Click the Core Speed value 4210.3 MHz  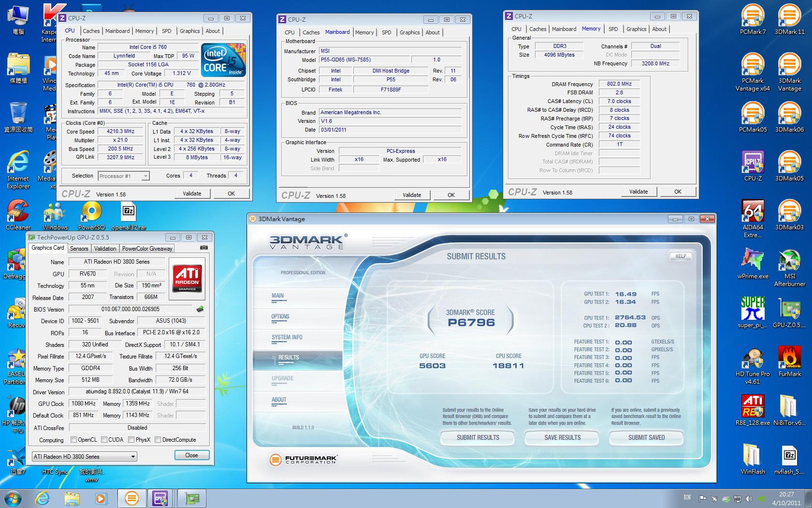pos(121,131)
